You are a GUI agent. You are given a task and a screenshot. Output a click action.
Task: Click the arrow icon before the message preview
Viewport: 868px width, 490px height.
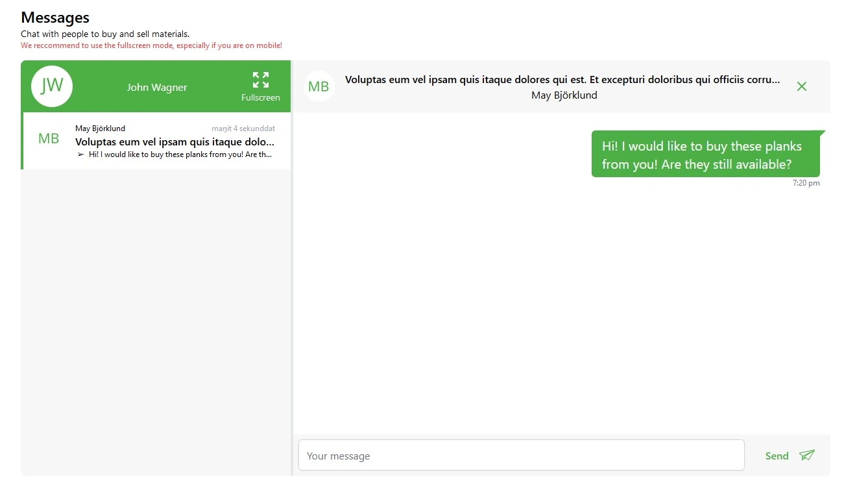pyautogui.click(x=80, y=155)
